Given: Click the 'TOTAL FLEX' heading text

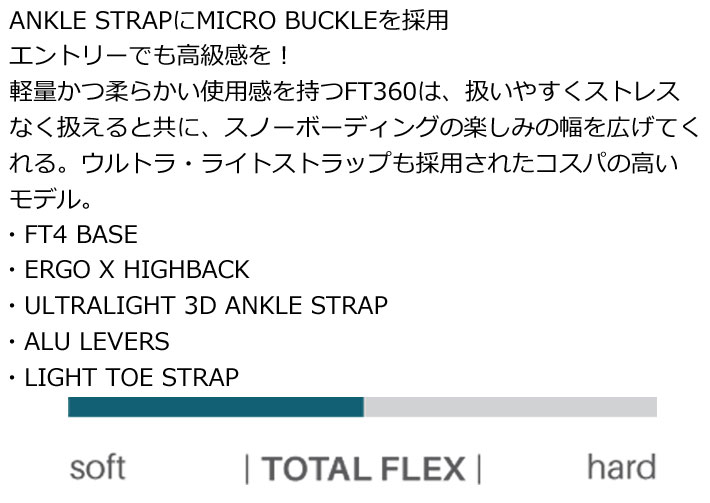Looking at the screenshot, I should point(363,469).
